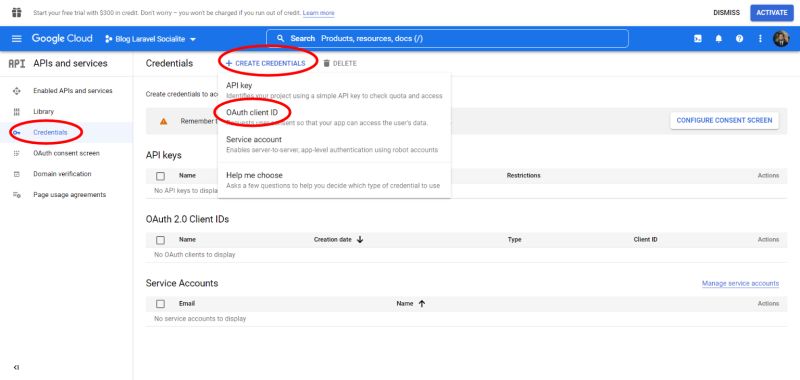Click the Client ID column header
Viewport: 800px width, 380px height.
pos(645,239)
